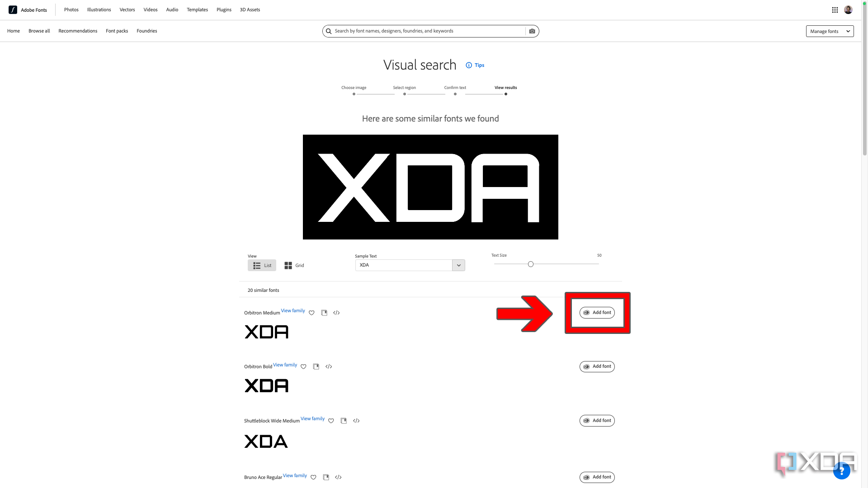Click the XDA logo thumbnail image

(x=430, y=187)
